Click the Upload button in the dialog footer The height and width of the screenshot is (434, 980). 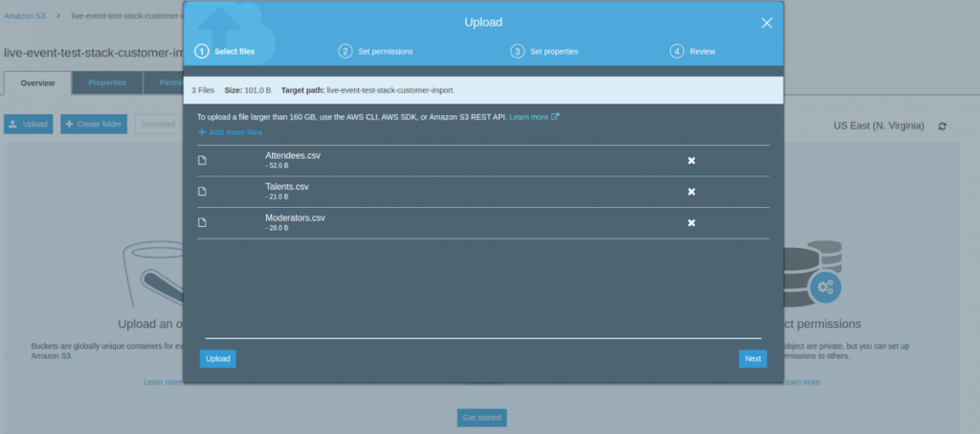coord(217,359)
